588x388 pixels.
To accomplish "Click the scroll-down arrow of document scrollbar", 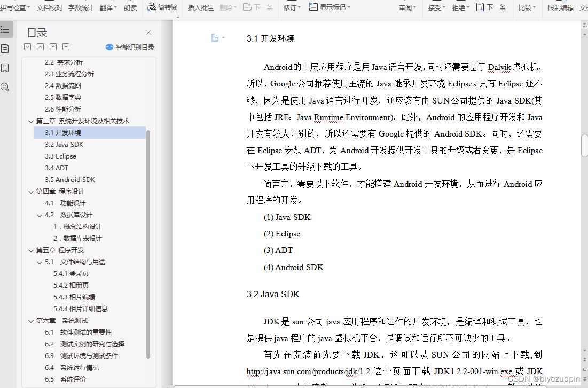I will tap(585, 351).
